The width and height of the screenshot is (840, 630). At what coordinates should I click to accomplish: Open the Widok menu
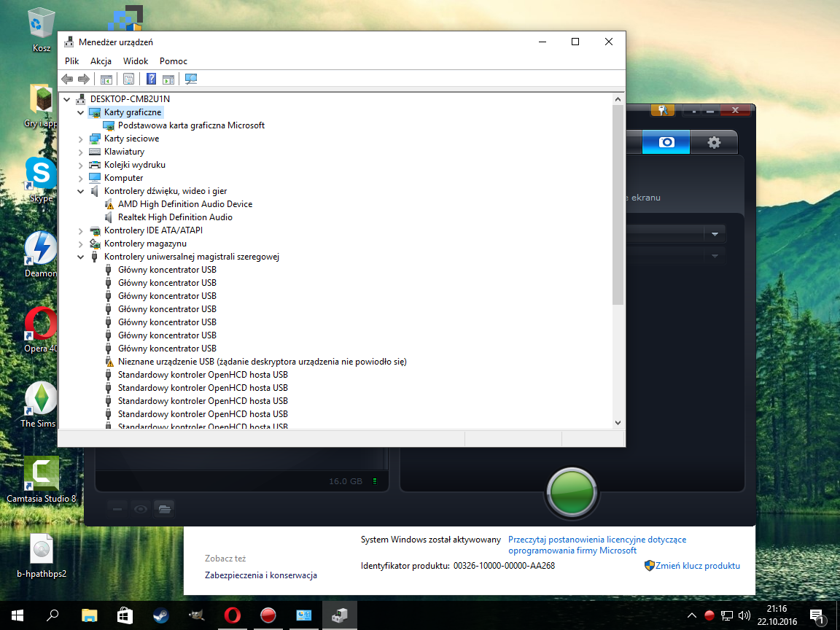(x=136, y=61)
